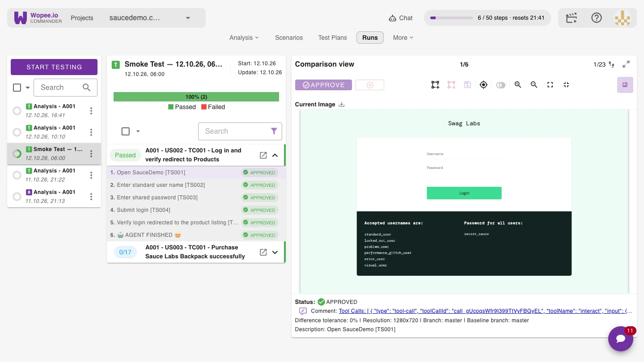This screenshot has width=644, height=362.
Task: Open the Chat button in header
Action: point(401,18)
